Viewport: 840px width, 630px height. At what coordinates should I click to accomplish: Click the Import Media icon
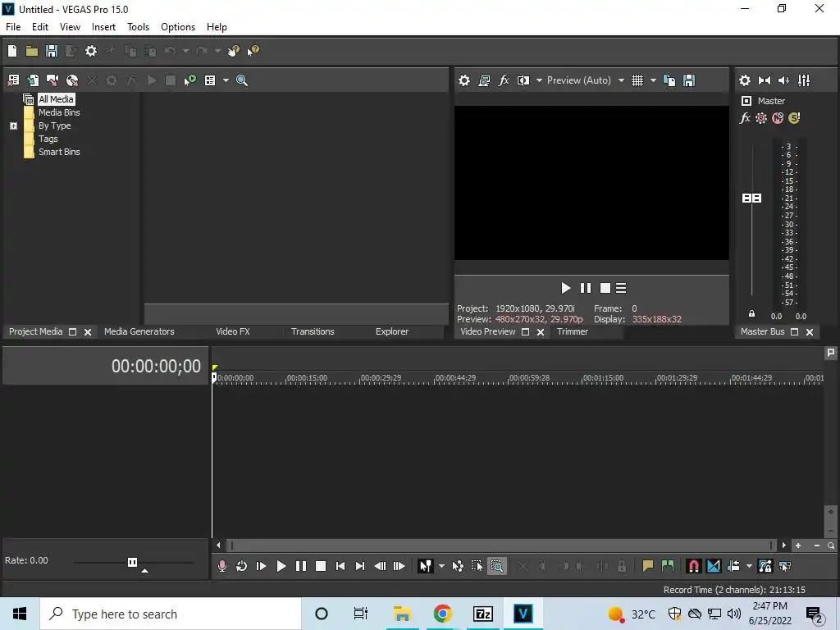point(33,80)
